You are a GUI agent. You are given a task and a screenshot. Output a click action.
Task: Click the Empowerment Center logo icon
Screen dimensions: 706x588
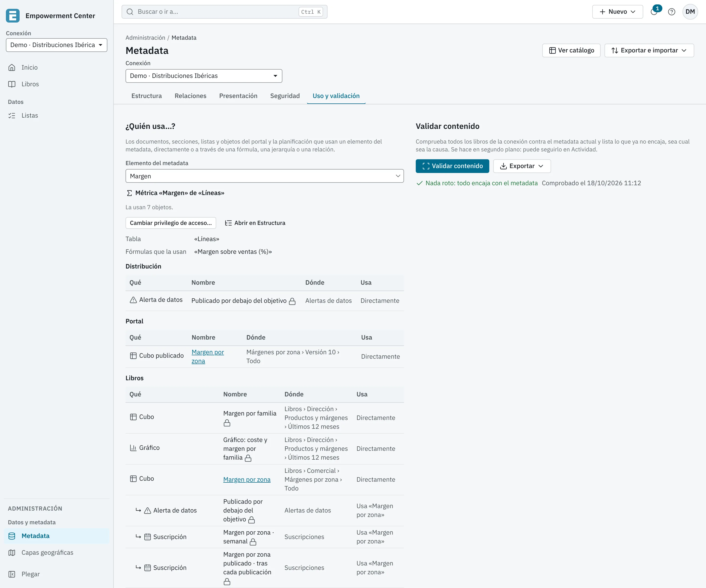[13, 16]
